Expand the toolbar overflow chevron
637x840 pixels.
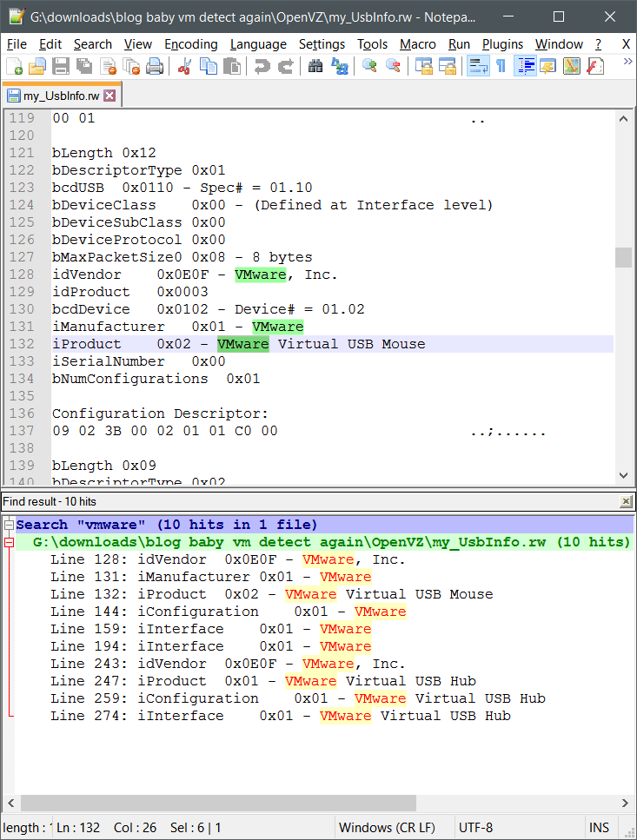click(x=627, y=63)
